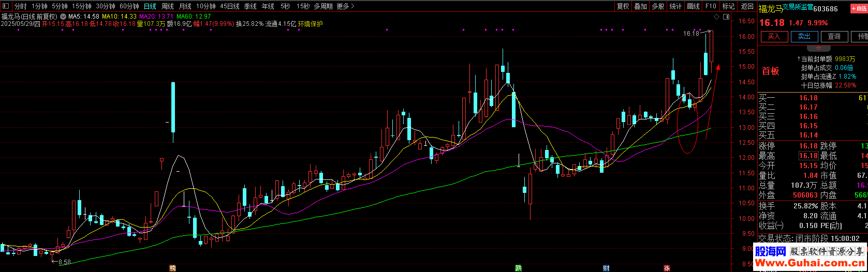This screenshot has height=272, width=868.
Task: Toggle the left sidebar panel icon
Action: coord(5,6)
